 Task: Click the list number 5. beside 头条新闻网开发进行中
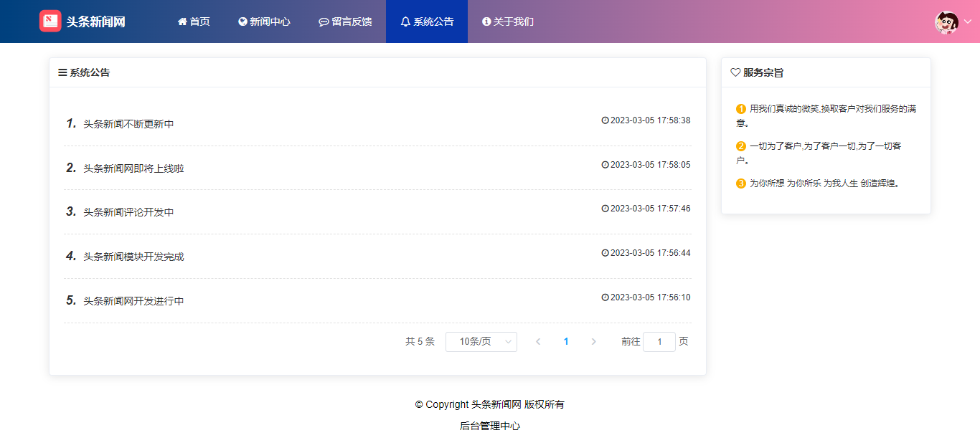click(71, 300)
